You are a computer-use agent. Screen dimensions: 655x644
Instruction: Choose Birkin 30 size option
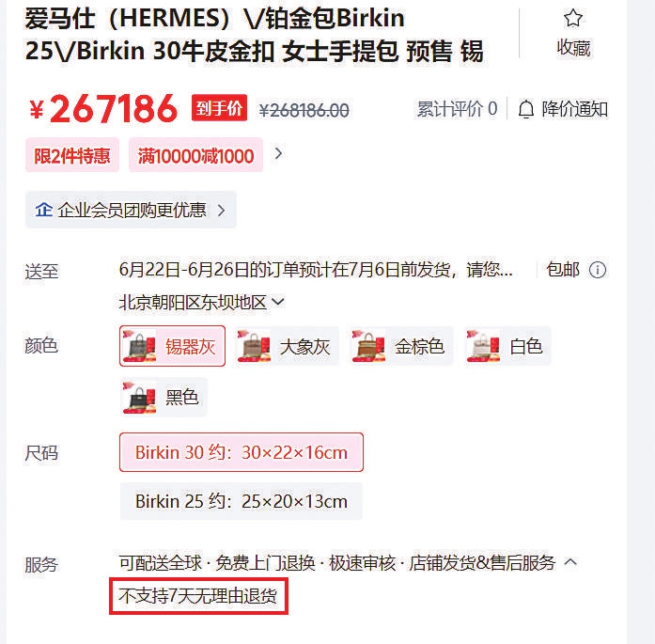241,452
